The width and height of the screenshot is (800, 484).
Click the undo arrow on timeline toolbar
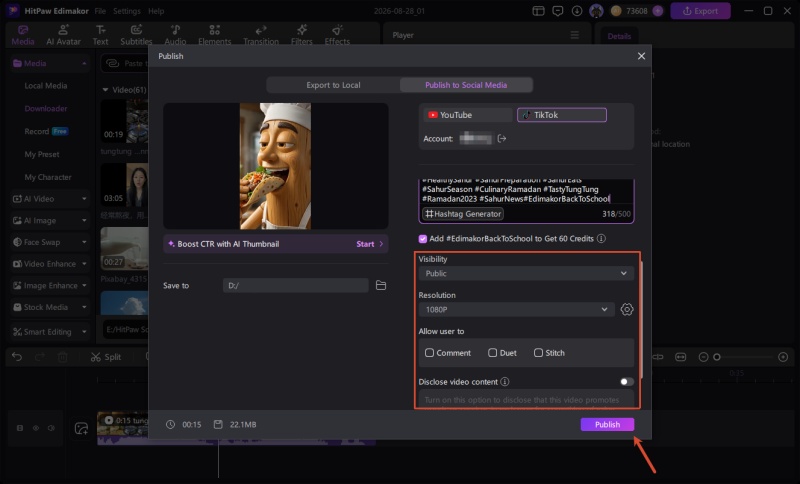[x=17, y=356]
